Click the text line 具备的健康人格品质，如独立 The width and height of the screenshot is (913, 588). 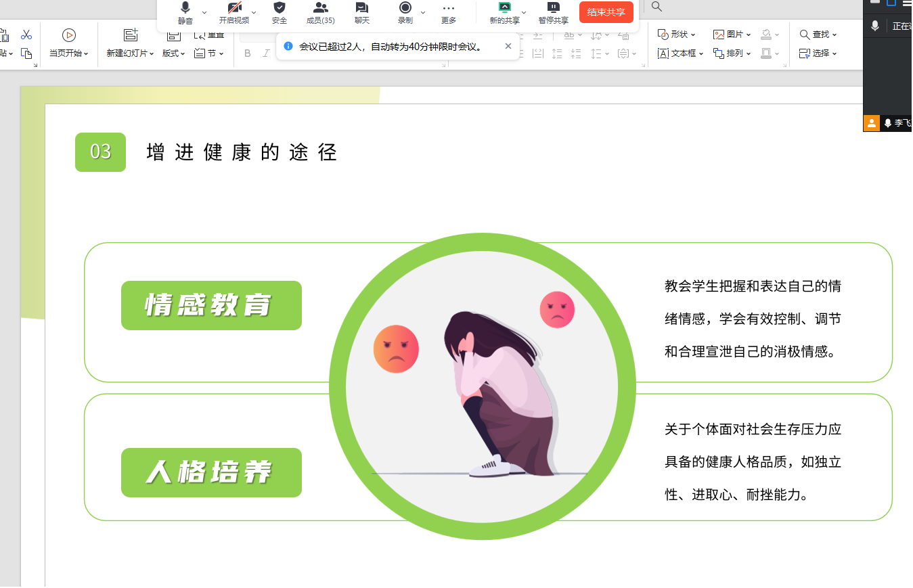753,462
